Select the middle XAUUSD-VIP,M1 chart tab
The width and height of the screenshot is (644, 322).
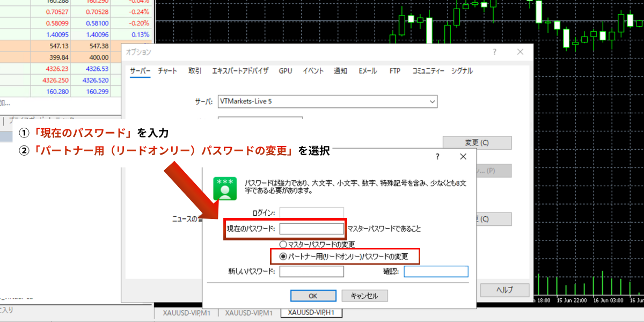pyautogui.click(x=249, y=313)
